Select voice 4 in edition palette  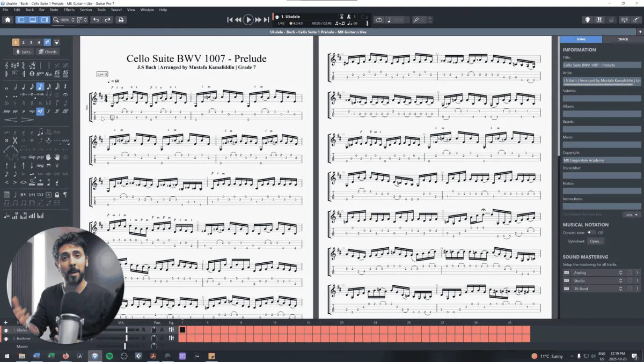tap(39, 42)
